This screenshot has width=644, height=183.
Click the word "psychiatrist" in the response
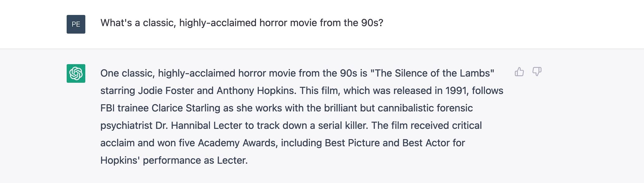pos(126,125)
